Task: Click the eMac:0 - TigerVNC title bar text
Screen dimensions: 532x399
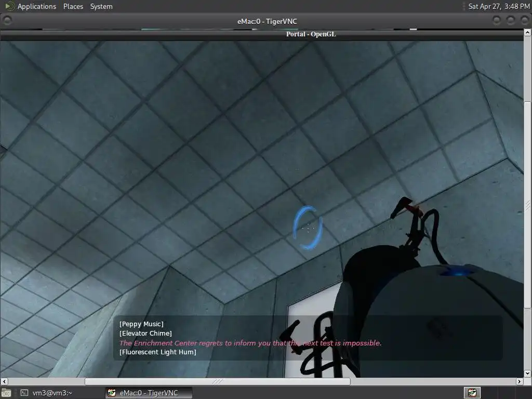Action: click(267, 21)
